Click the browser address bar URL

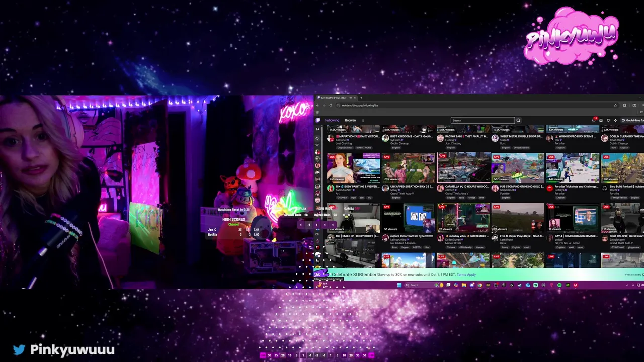(x=360, y=105)
